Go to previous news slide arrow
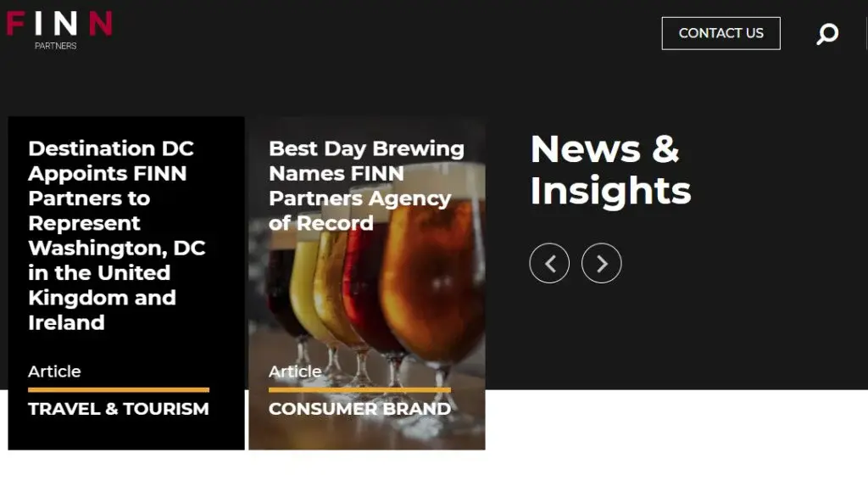 (549, 263)
